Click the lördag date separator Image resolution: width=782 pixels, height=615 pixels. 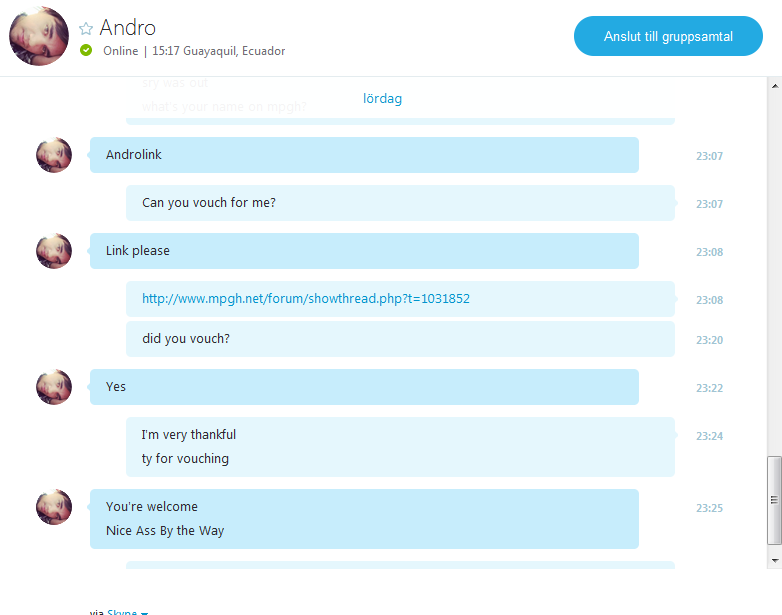pyautogui.click(x=382, y=98)
